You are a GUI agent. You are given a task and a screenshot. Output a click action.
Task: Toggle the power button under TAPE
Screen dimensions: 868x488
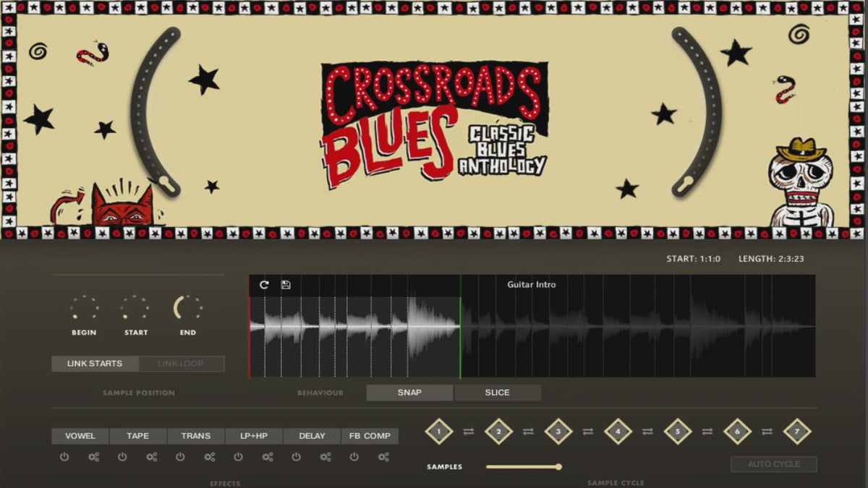[122, 457]
